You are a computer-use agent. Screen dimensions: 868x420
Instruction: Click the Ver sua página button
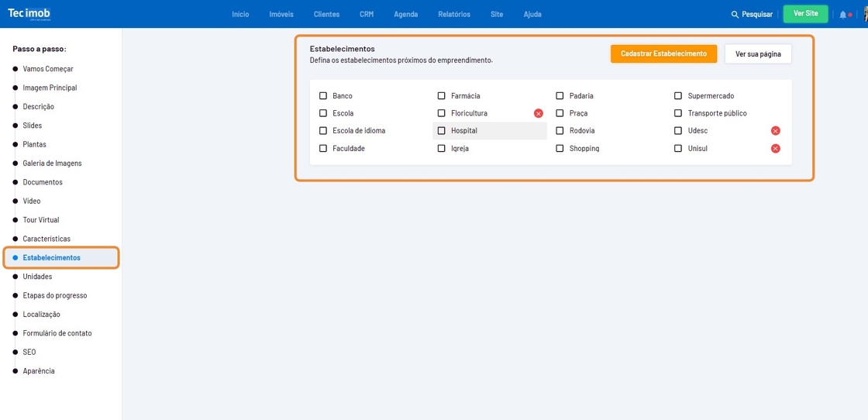[757, 54]
